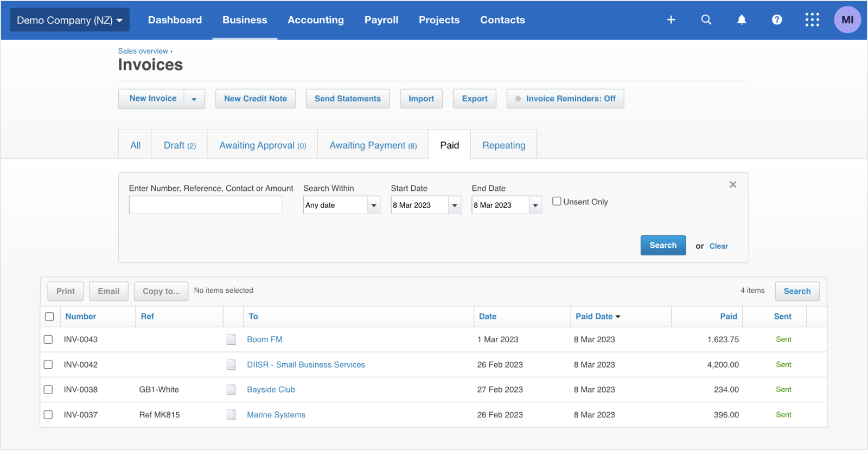
Task: Open the End Date picker arrow
Action: (535, 205)
